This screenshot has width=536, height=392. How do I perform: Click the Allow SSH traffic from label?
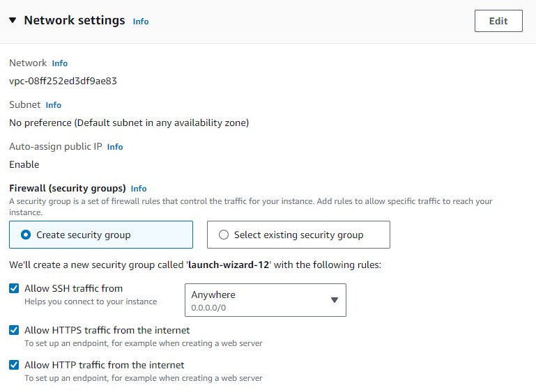click(x=73, y=288)
